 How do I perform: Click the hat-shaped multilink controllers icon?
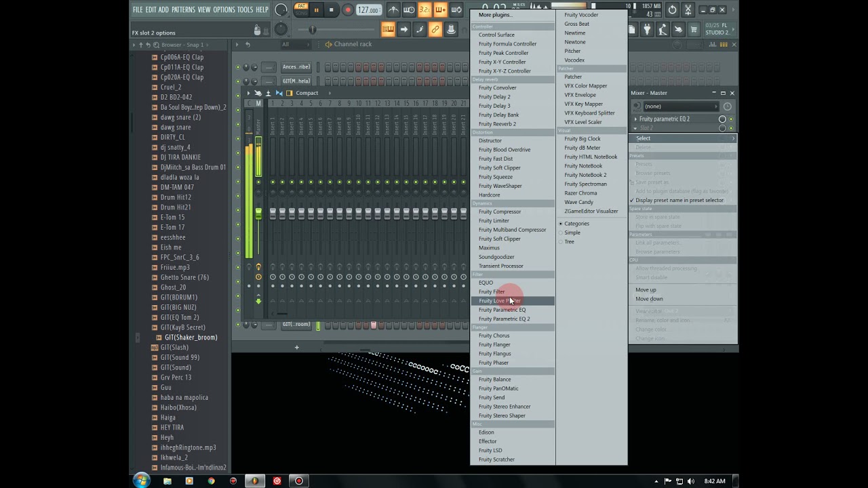click(450, 29)
